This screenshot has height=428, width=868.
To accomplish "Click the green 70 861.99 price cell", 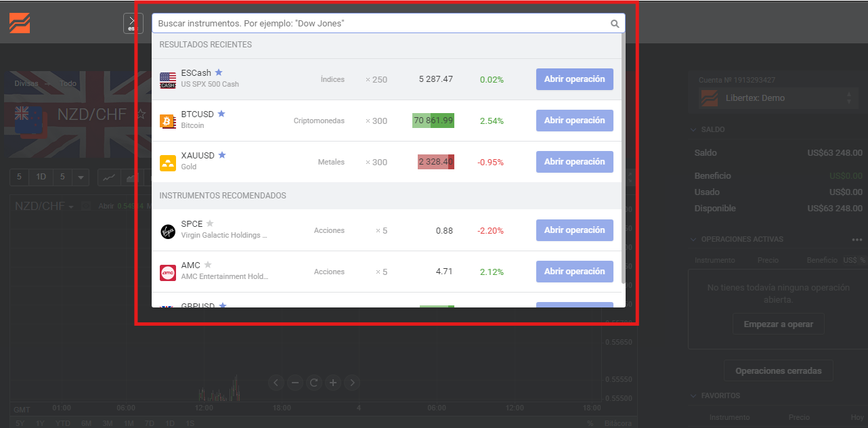I will (x=433, y=121).
